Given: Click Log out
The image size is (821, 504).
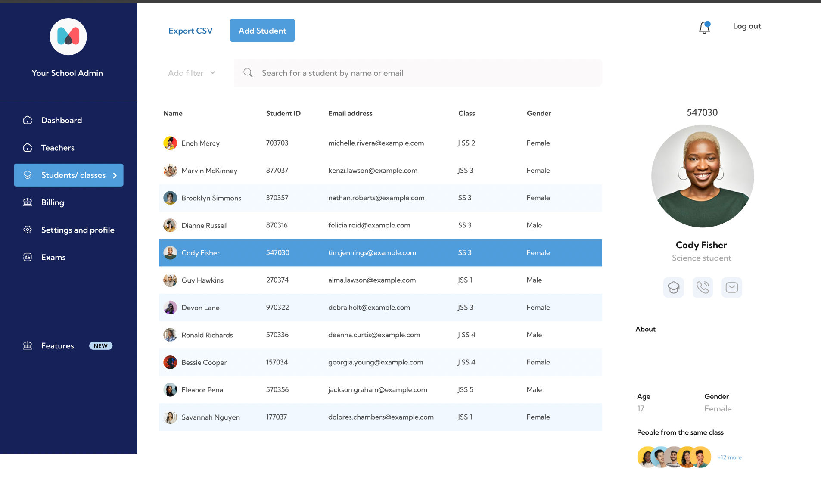Looking at the screenshot, I should pyautogui.click(x=747, y=26).
